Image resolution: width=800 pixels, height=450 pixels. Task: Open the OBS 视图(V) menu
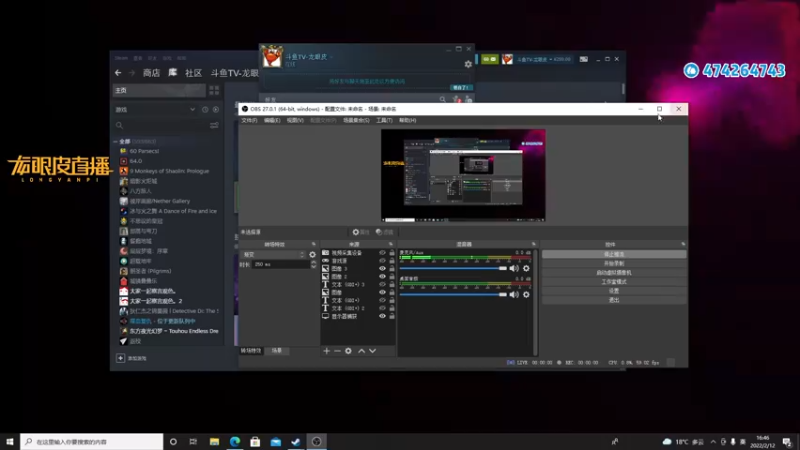(295, 120)
